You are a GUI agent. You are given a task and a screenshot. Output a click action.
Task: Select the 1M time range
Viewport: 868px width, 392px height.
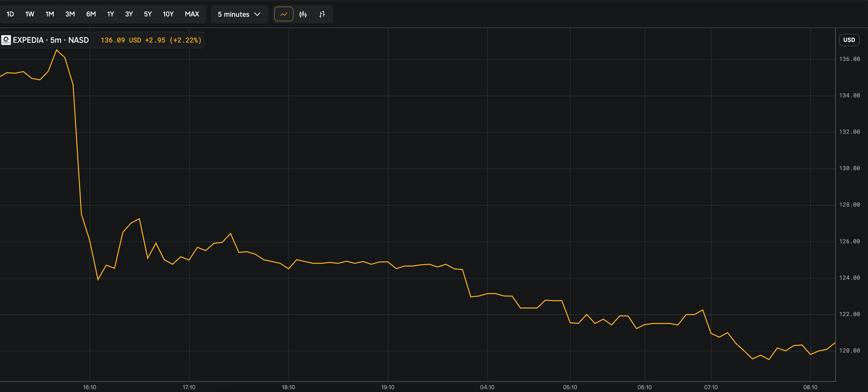point(50,14)
